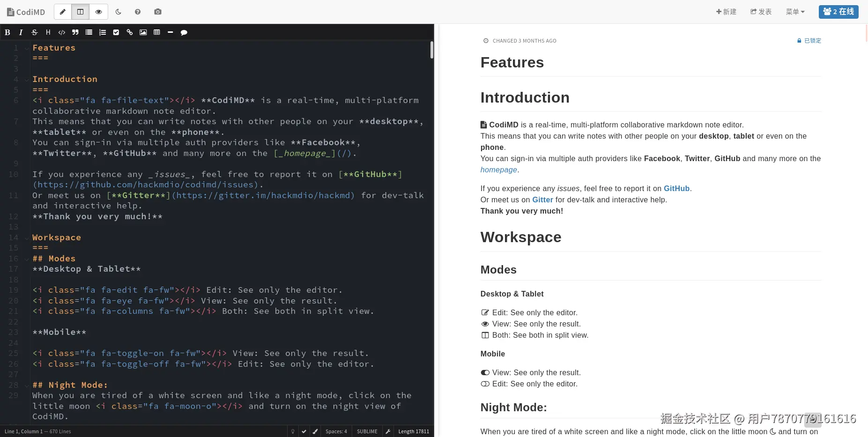The height and width of the screenshot is (437, 868).
Task: Click the Workspace heading in preview
Action: (x=521, y=237)
